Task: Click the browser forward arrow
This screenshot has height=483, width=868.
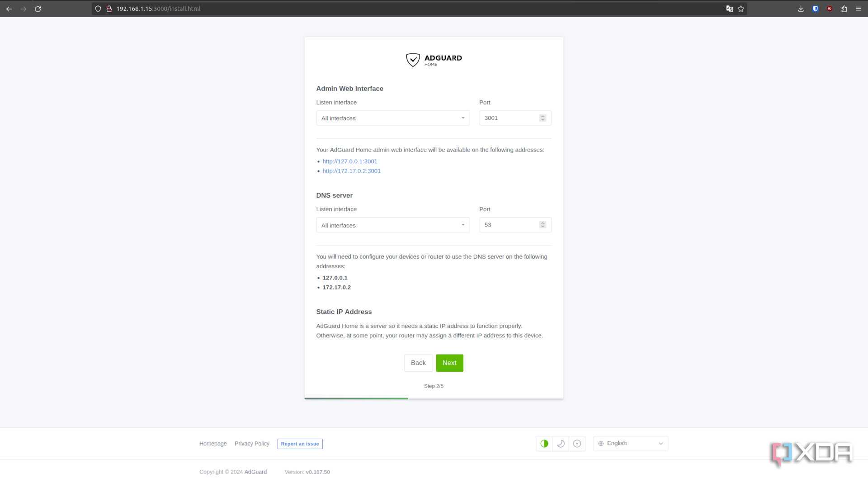Action: point(24,9)
